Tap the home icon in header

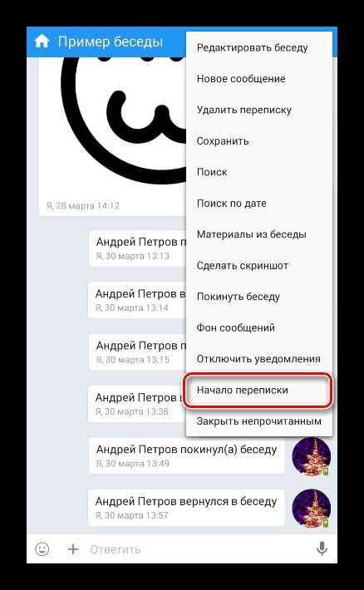pos(42,41)
